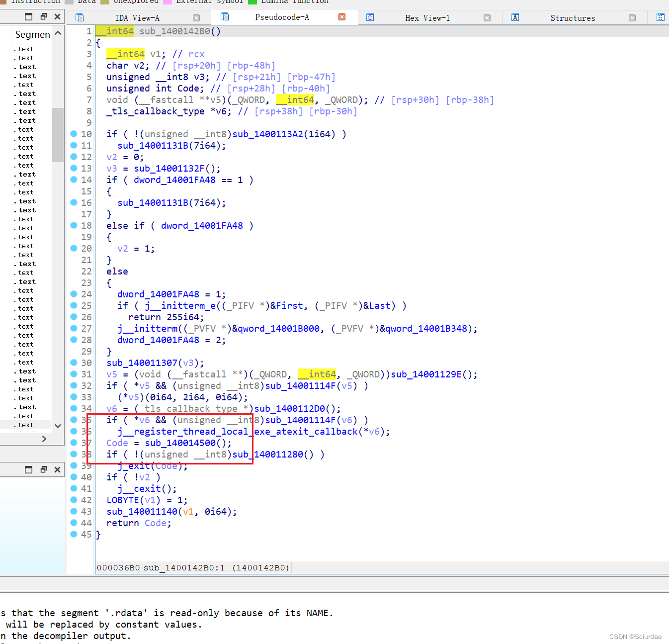This screenshot has width=669, height=644.
Task: Click LOBYTE macro on line 42
Action: coord(123,500)
